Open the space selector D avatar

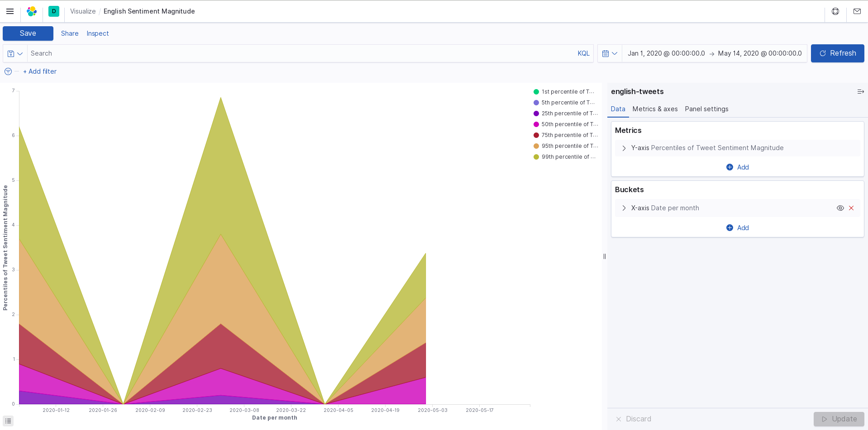pos(54,11)
